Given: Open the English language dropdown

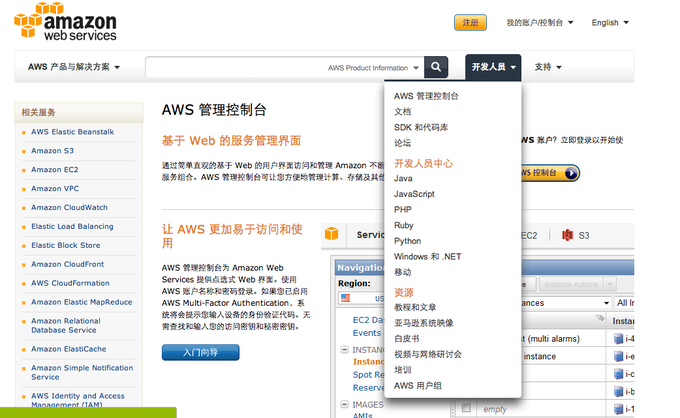Looking at the screenshot, I should (x=610, y=23).
